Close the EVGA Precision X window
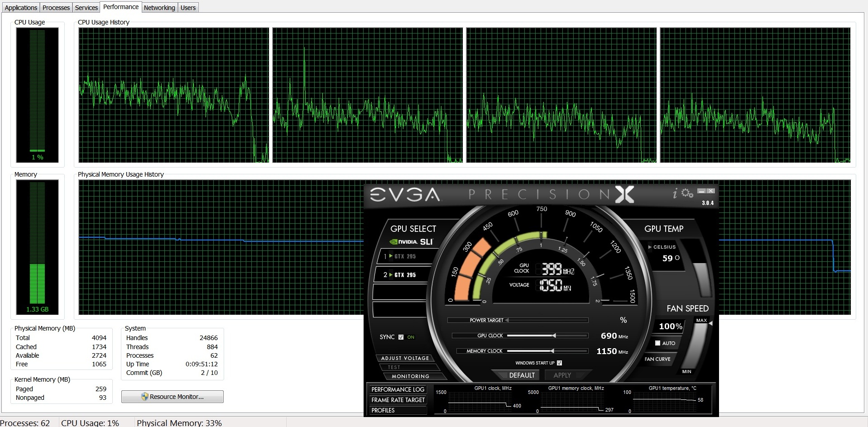Viewport: 868px width, 427px height. 711,191
